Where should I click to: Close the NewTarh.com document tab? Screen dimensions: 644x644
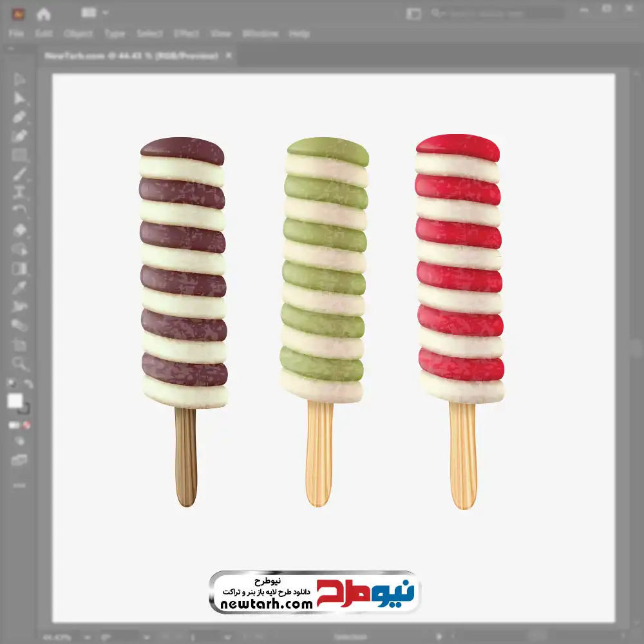pos(228,56)
